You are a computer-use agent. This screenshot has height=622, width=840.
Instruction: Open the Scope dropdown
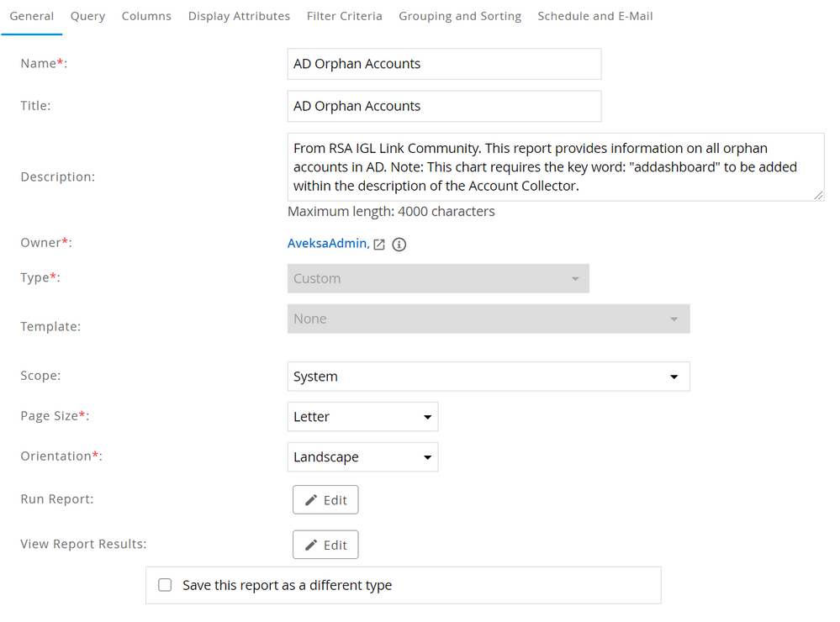click(488, 377)
